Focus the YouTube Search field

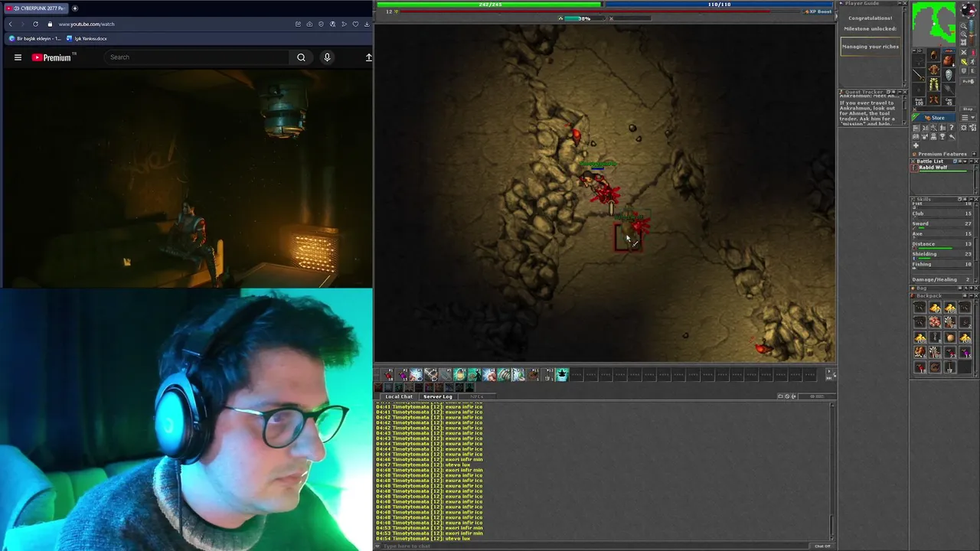pos(198,57)
